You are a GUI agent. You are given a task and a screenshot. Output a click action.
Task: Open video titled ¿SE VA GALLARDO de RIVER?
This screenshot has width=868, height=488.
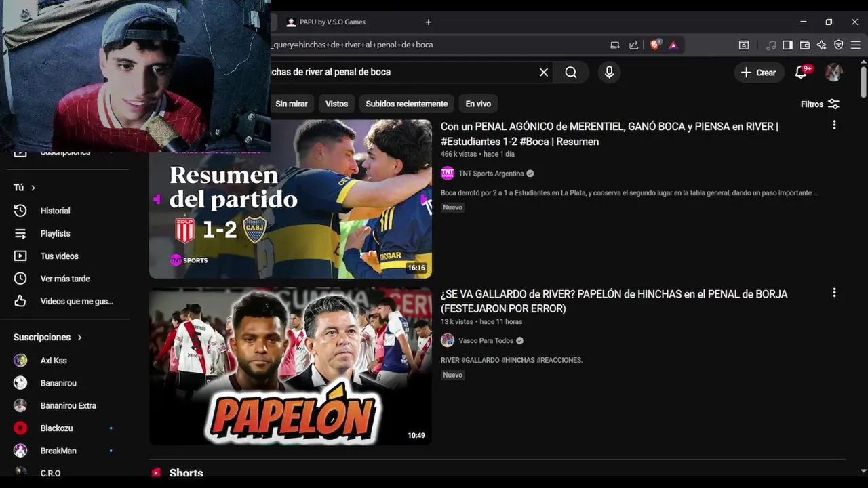pyautogui.click(x=614, y=302)
